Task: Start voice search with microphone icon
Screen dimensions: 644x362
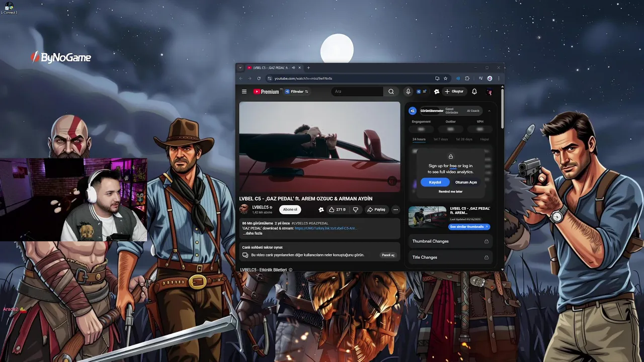Action: pos(408,92)
